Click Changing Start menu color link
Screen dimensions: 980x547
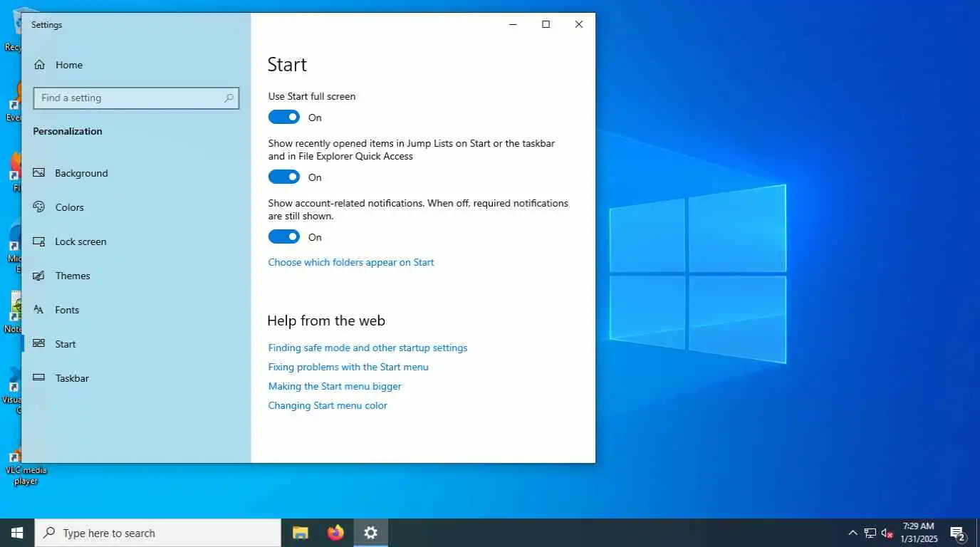328,405
